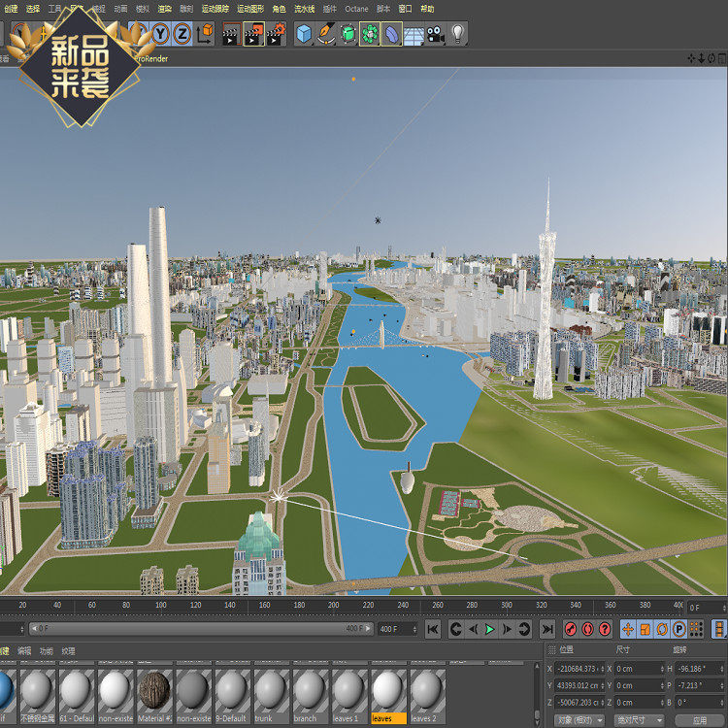Record active objects keyframe button

tap(571, 630)
